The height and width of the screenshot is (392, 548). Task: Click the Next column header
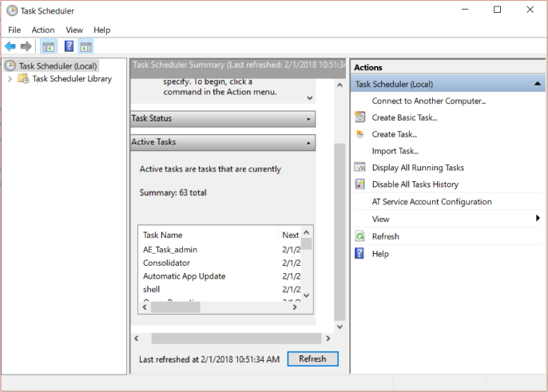(290, 236)
